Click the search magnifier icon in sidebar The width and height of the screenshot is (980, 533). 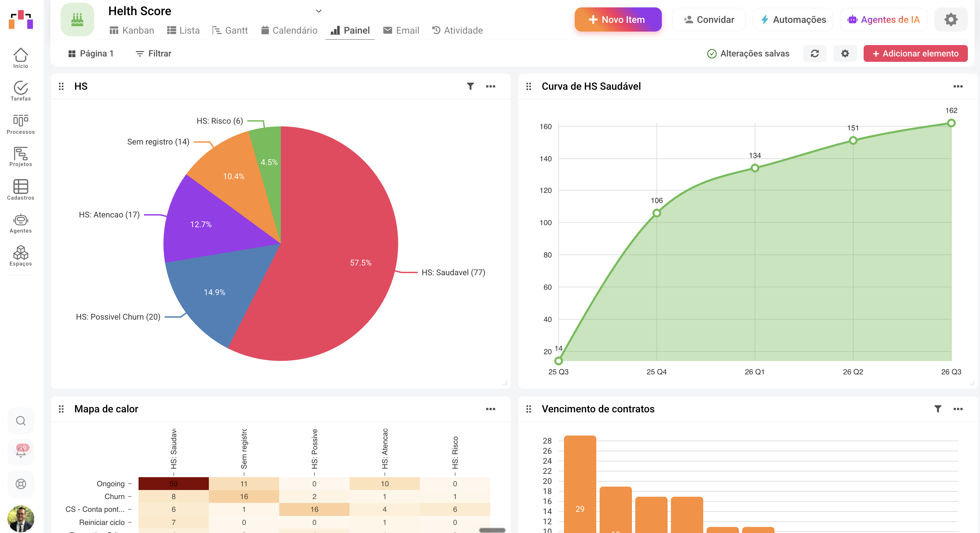pos(21,421)
